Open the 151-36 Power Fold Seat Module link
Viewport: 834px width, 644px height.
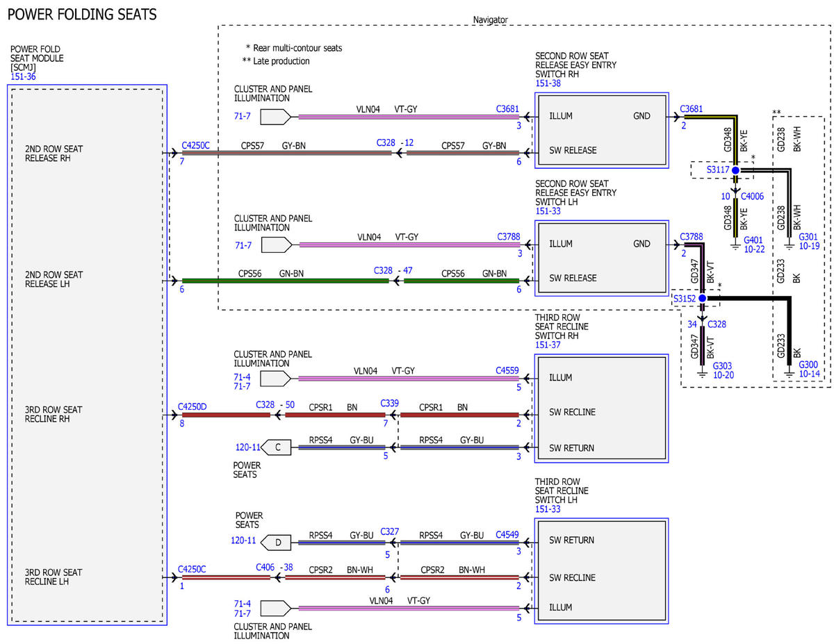[x=23, y=76]
